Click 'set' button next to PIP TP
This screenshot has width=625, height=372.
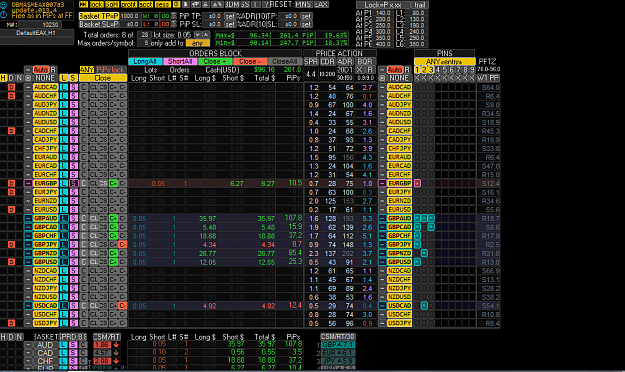(x=230, y=16)
